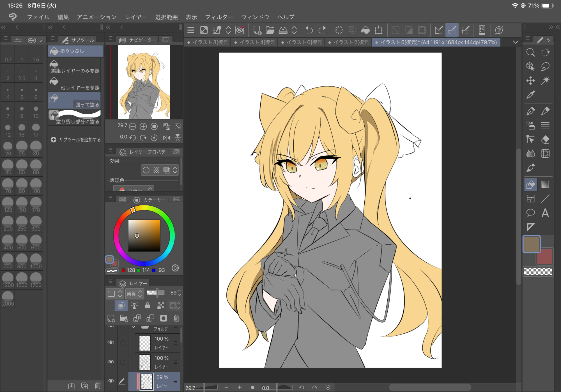Click Delete layer trash icon in Layer panel
The width and height of the screenshot is (561, 392).
click(176, 318)
